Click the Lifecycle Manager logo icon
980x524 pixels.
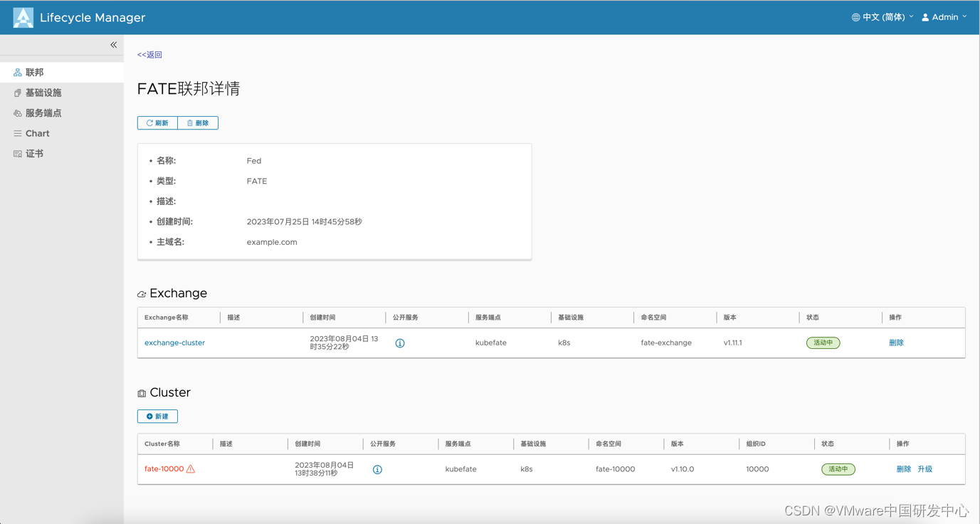(23, 17)
